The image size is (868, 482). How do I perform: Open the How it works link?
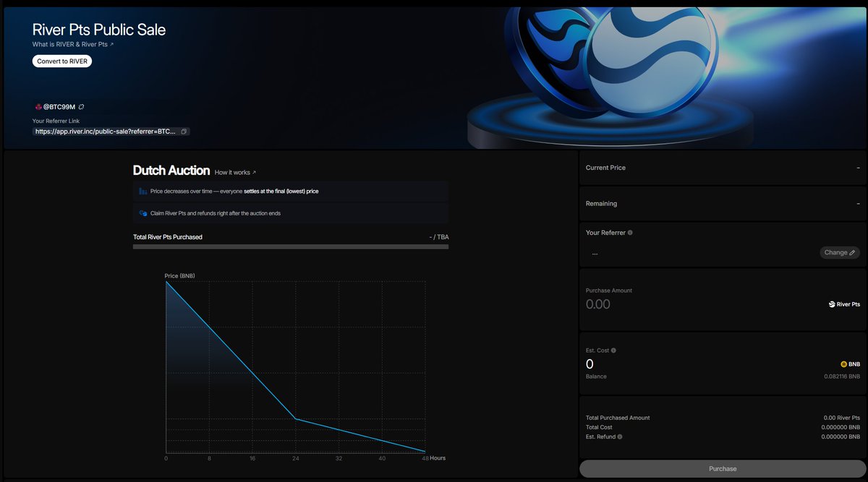click(235, 173)
